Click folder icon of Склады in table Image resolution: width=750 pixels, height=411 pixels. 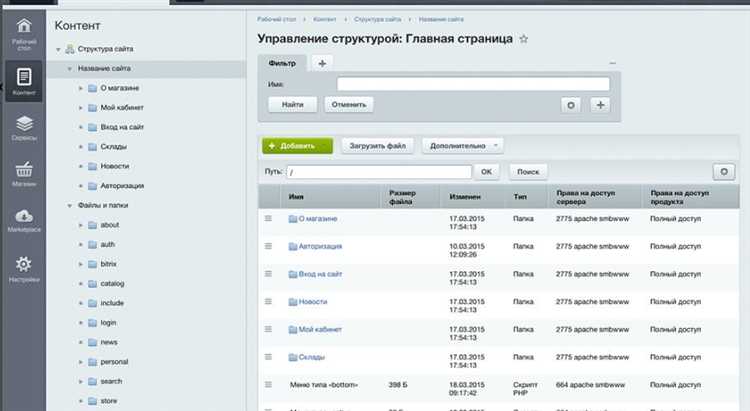[293, 357]
